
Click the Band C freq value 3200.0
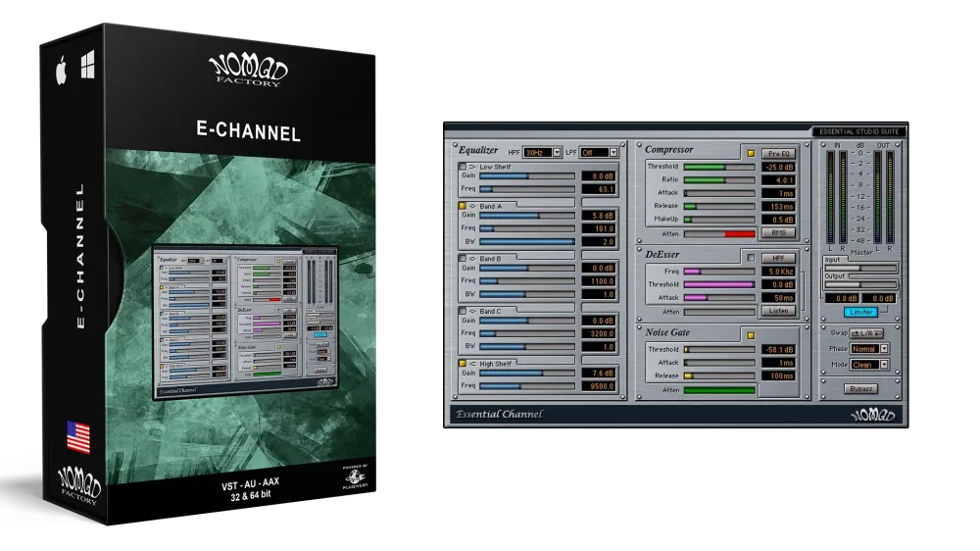point(599,334)
